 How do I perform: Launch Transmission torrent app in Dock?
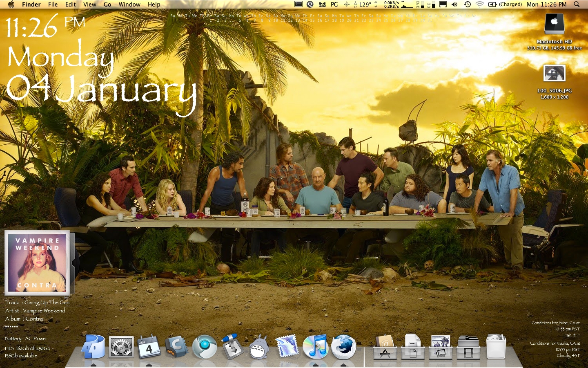[x=232, y=347]
